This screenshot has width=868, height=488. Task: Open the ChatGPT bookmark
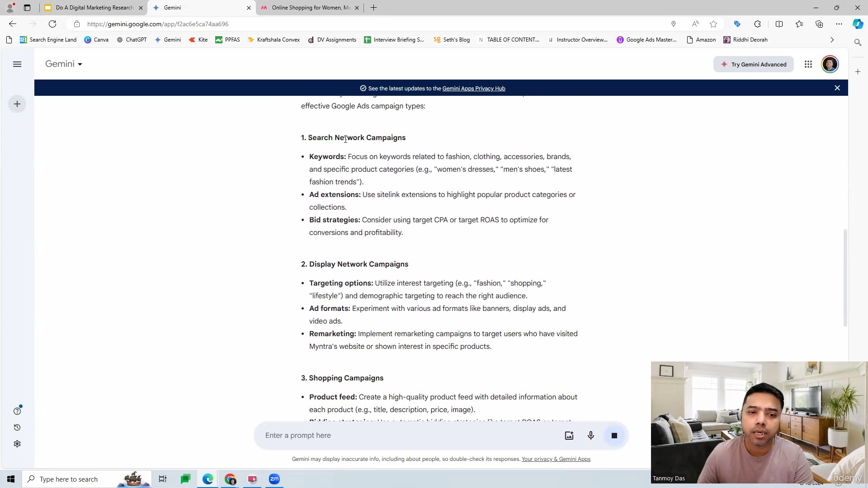132,40
